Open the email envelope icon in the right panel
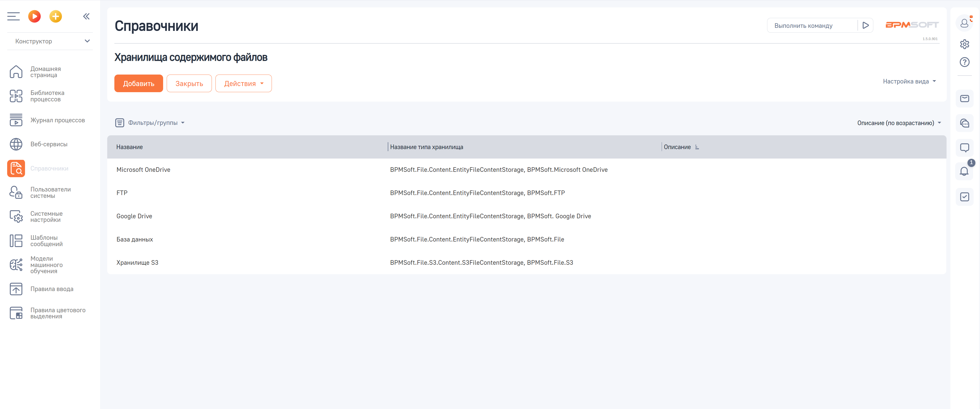Viewport: 980px width, 409px height. click(x=964, y=99)
